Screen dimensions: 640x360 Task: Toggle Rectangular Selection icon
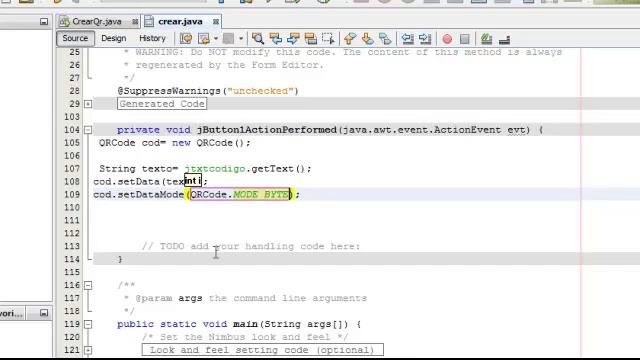328,39
